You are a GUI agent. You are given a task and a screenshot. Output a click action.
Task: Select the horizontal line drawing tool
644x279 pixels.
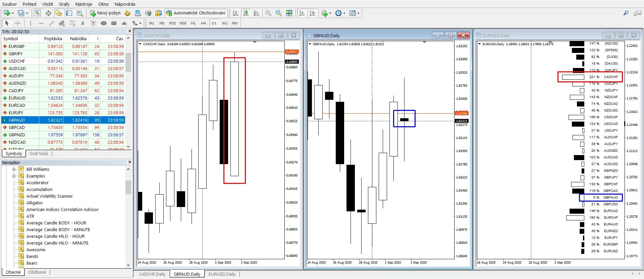(41, 23)
